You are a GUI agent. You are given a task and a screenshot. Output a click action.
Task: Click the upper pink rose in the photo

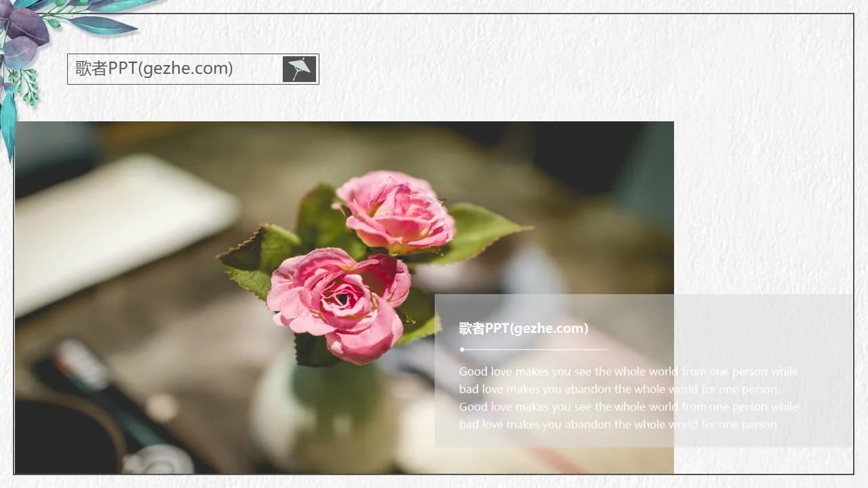(x=395, y=211)
